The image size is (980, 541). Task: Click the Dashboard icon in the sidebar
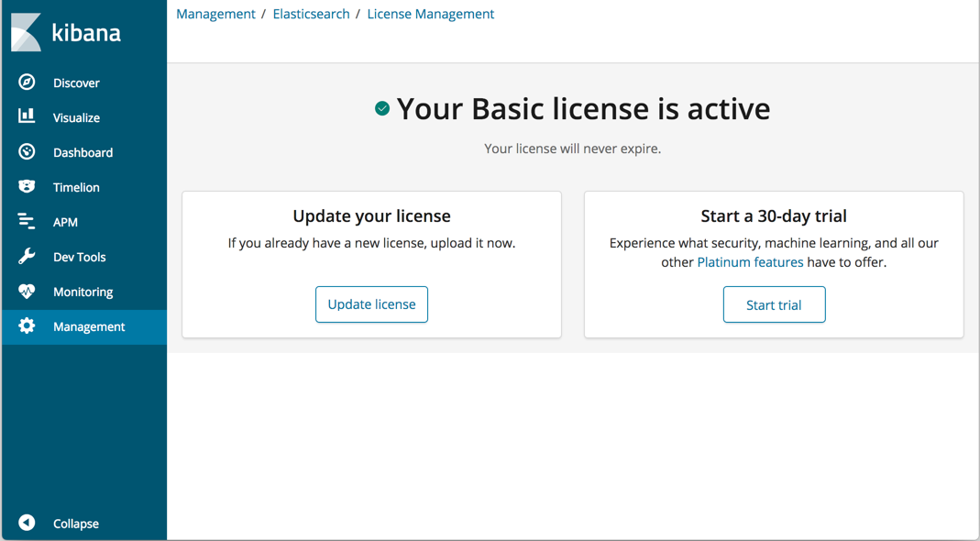click(27, 152)
